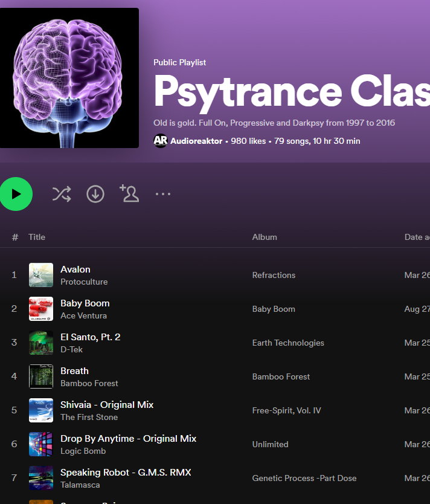This screenshot has width=430, height=504.
Task: Open the Refractions album
Action: tap(274, 275)
